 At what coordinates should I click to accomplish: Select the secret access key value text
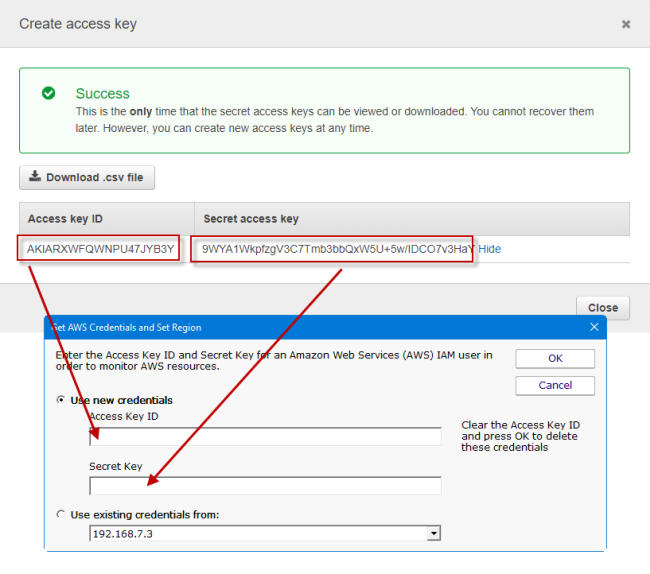[x=335, y=249]
